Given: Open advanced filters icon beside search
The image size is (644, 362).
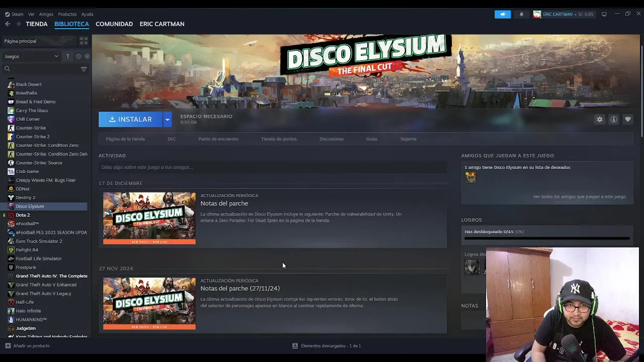Looking at the screenshot, I should 84,69.
